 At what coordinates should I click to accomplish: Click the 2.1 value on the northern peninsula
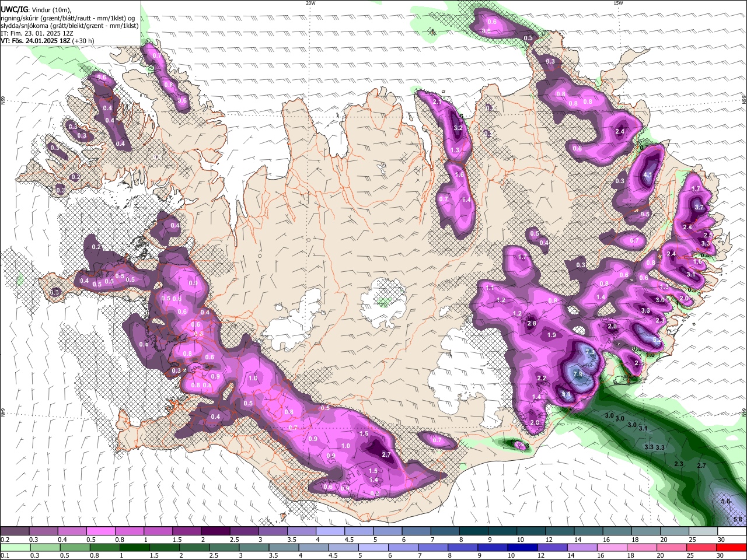pyautogui.click(x=437, y=102)
